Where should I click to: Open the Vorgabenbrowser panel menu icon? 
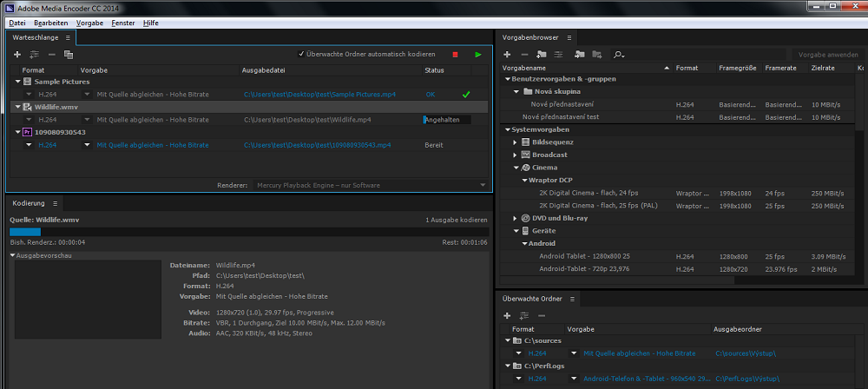click(569, 37)
